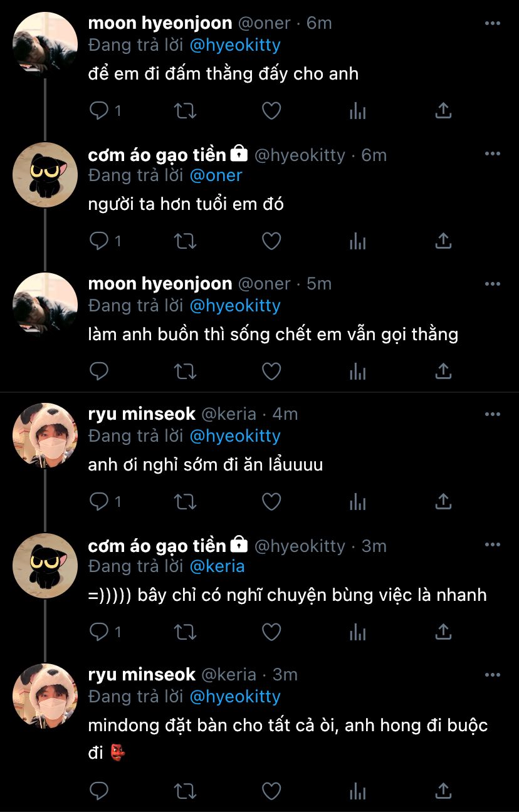Expand options on last keria tweet

click(x=493, y=675)
